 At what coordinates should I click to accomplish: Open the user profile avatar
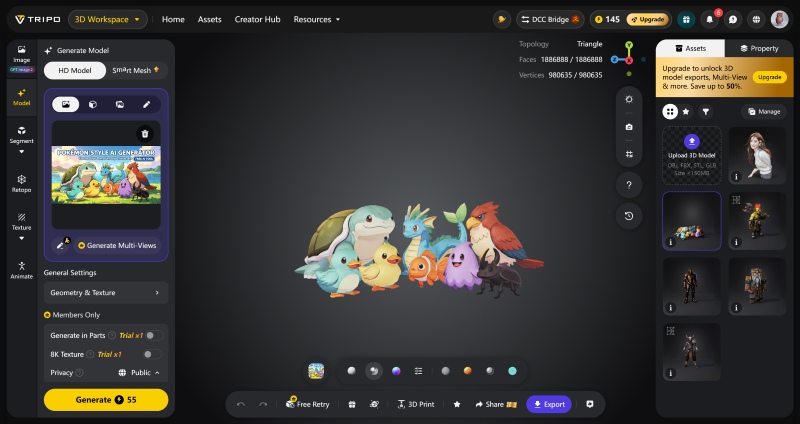(x=780, y=19)
